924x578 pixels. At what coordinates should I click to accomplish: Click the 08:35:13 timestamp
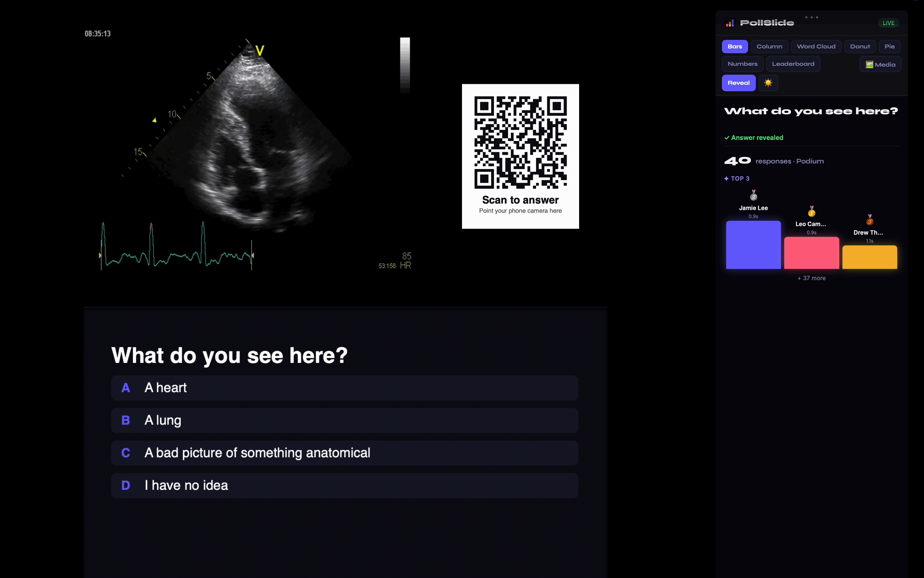pos(97,34)
